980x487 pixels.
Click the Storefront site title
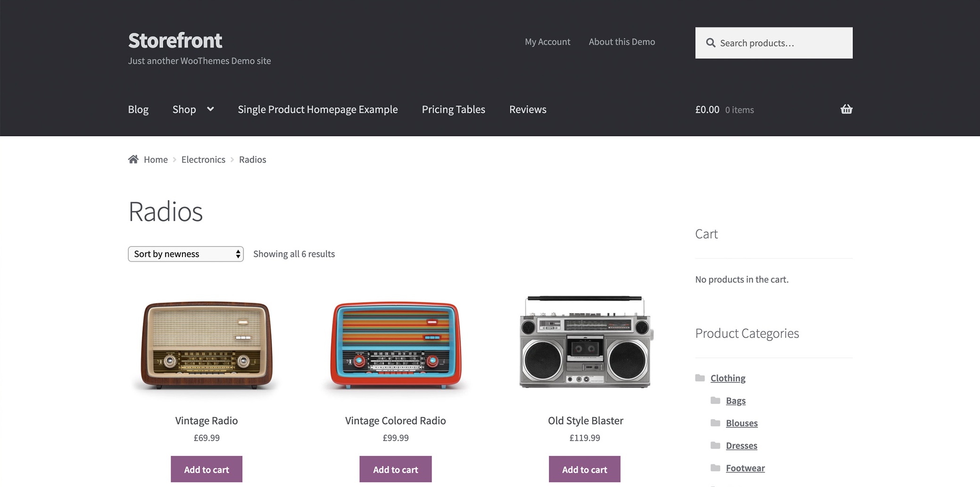(175, 41)
